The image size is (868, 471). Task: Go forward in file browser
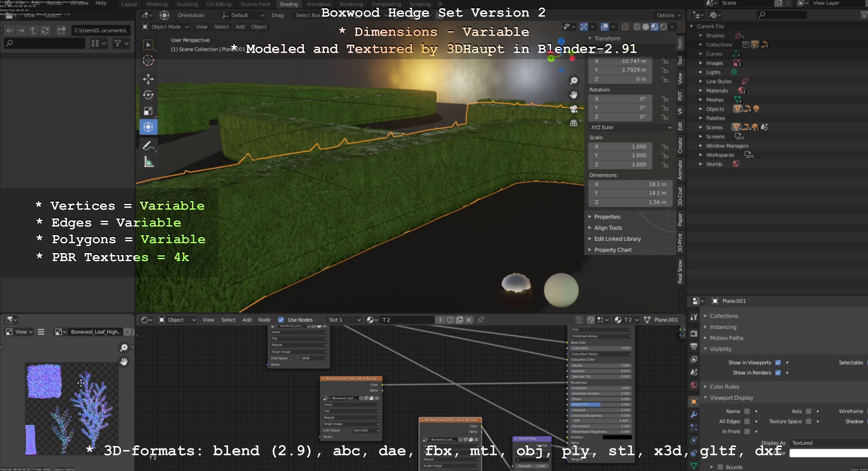click(x=21, y=31)
